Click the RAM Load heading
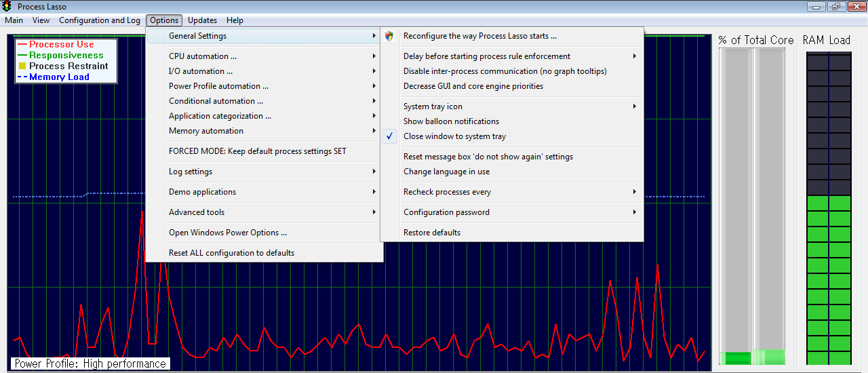 pos(827,40)
